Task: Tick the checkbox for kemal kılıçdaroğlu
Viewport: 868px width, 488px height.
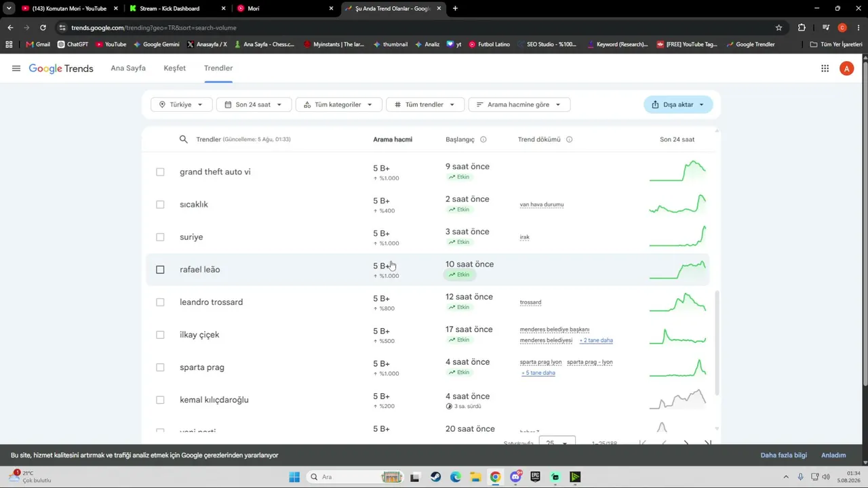Action: (160, 400)
